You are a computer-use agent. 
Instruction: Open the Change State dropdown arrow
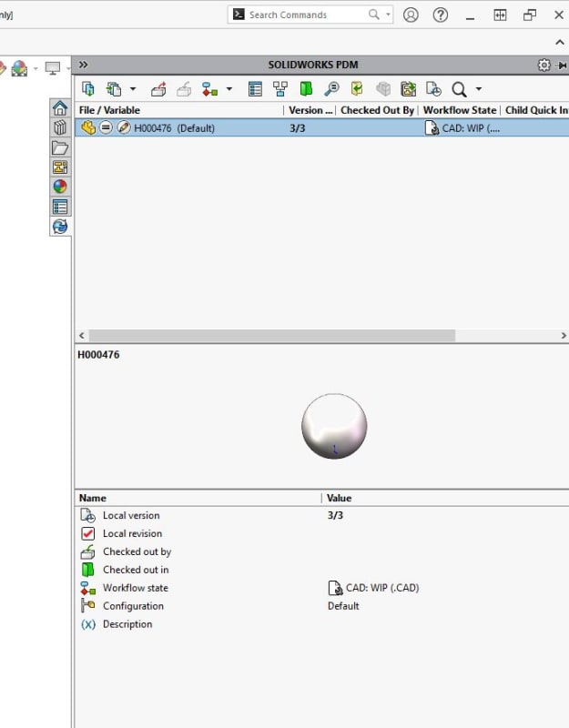point(229,88)
